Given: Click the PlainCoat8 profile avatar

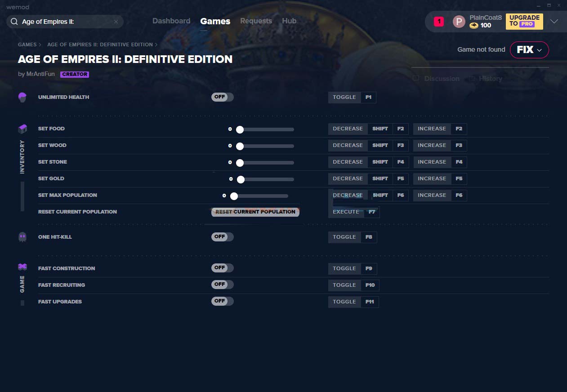Looking at the screenshot, I should coord(459,22).
